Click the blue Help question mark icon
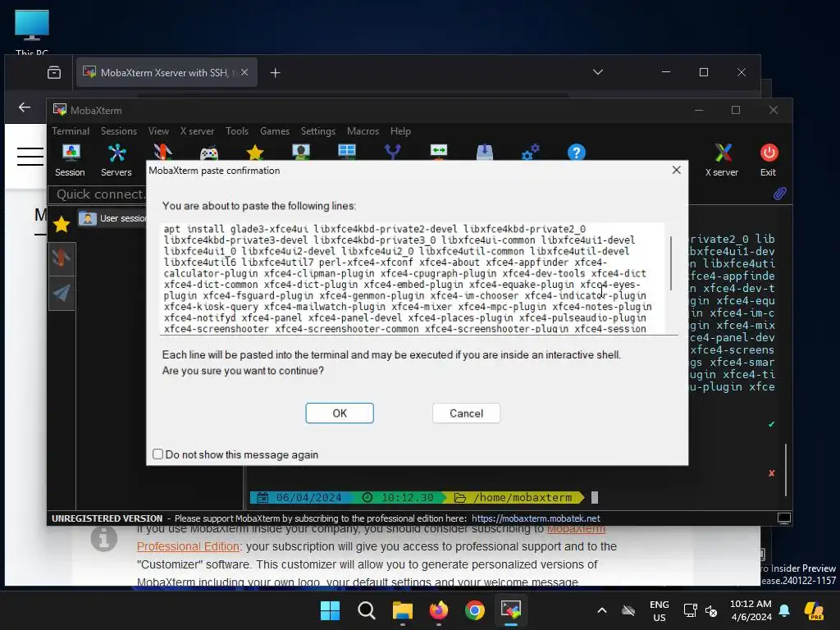The width and height of the screenshot is (840, 630). point(577,153)
